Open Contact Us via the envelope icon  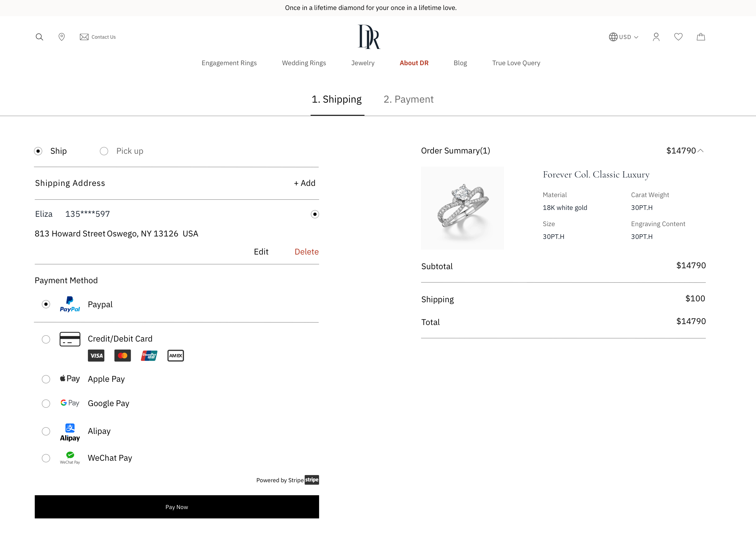coord(84,37)
